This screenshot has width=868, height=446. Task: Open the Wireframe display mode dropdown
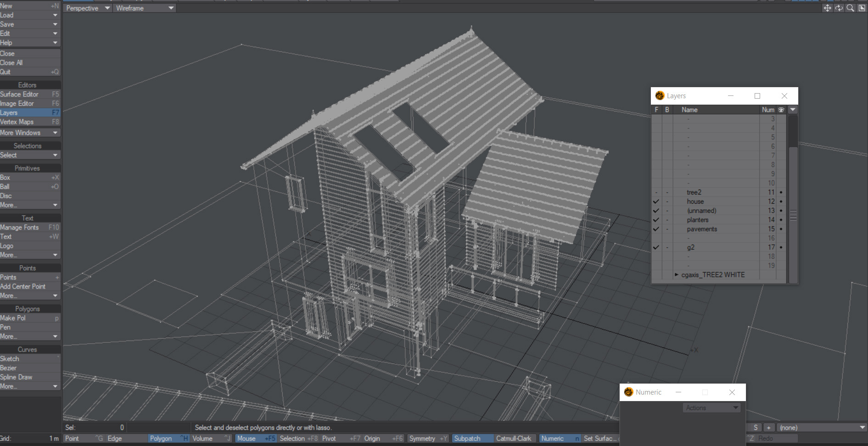point(145,8)
